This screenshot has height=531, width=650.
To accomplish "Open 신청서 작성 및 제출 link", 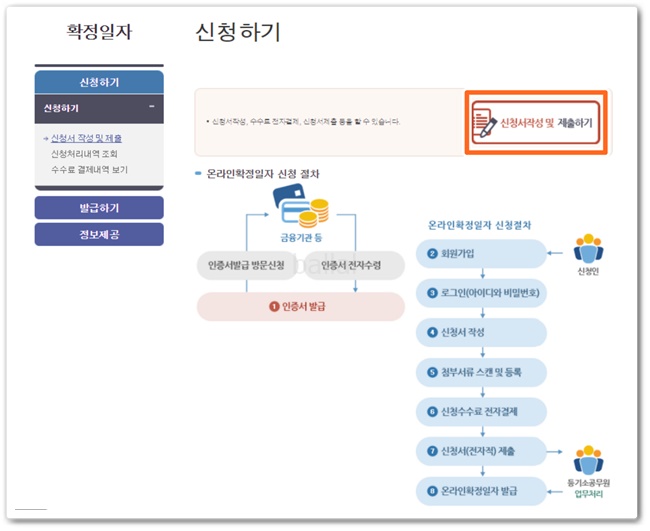I will pos(86,138).
